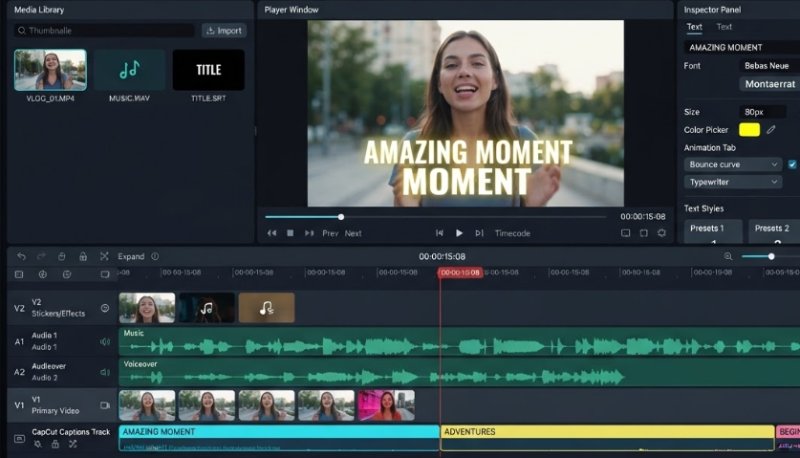This screenshot has height=458, width=800.
Task: Select the Montserrat font option
Action: [769, 84]
